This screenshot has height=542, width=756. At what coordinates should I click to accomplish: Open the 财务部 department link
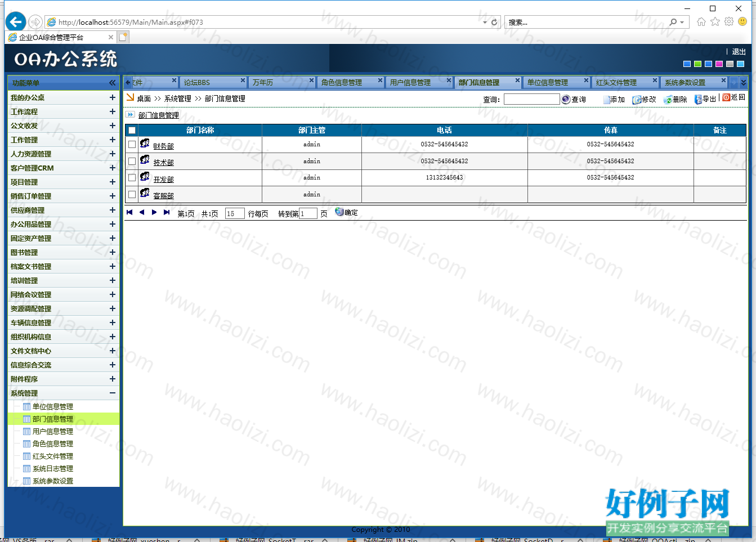click(163, 146)
